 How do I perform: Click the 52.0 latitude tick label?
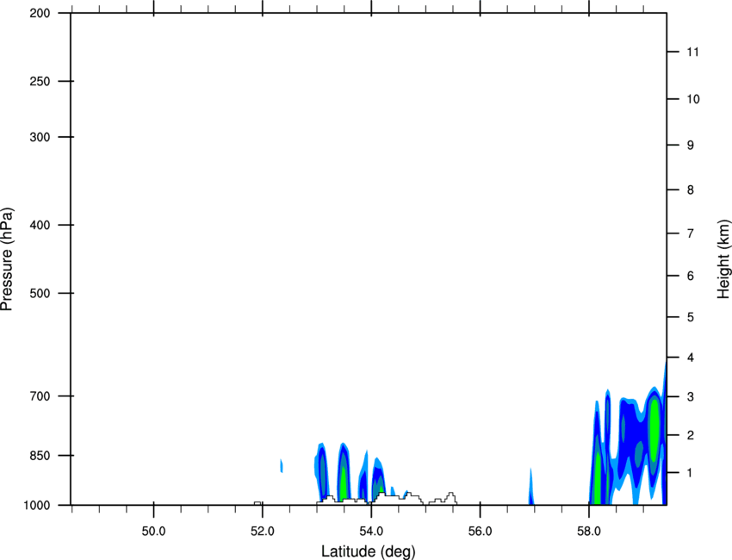[x=263, y=532]
